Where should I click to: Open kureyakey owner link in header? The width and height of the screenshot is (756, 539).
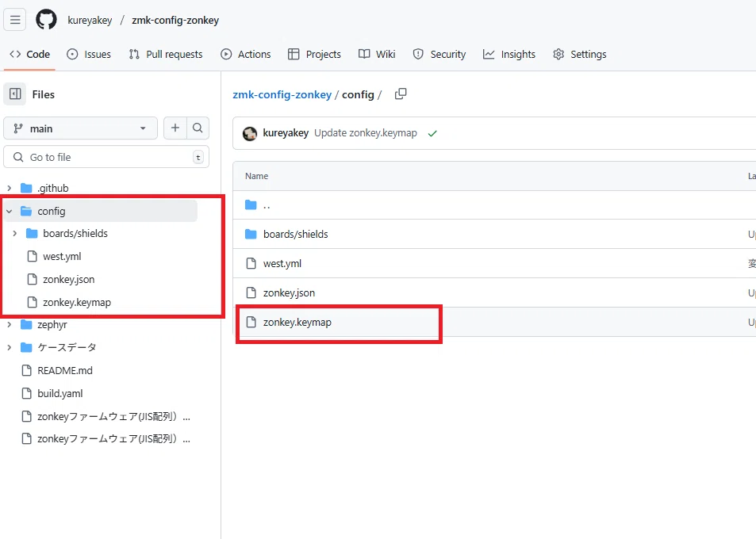90,21
